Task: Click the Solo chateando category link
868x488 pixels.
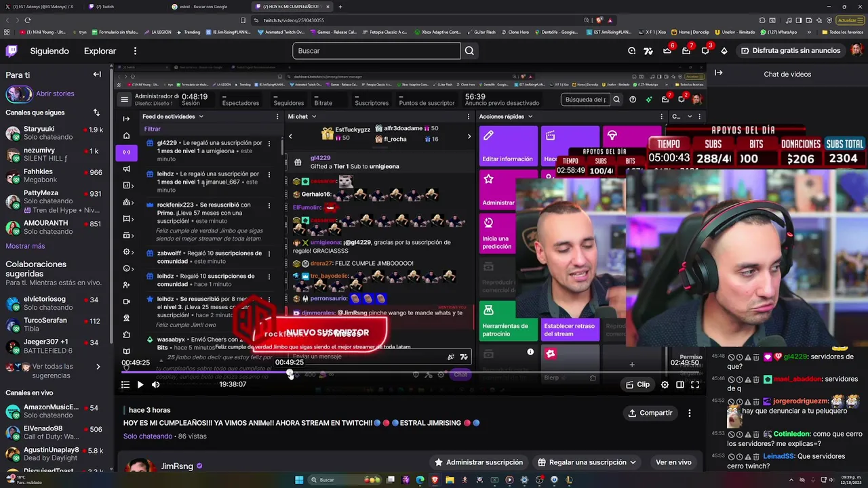Action: (147, 436)
